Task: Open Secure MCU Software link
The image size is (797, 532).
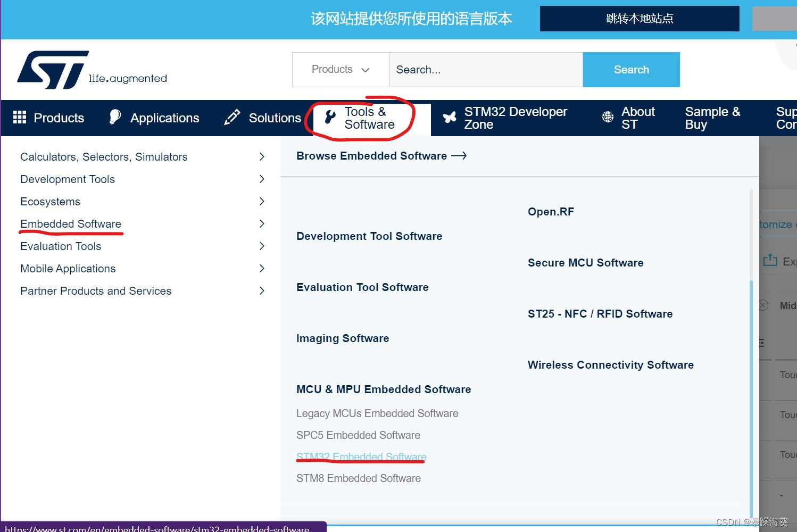Action: 585,263
